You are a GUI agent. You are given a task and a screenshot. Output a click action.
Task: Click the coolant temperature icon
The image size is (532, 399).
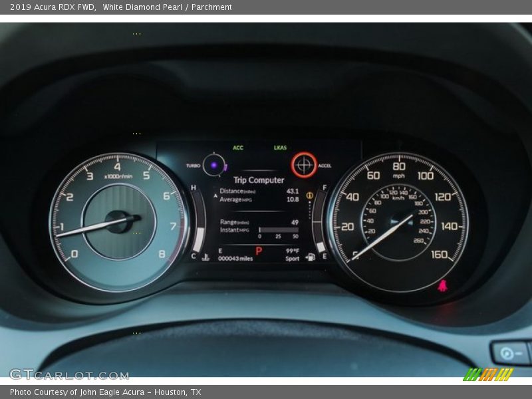tap(205, 257)
